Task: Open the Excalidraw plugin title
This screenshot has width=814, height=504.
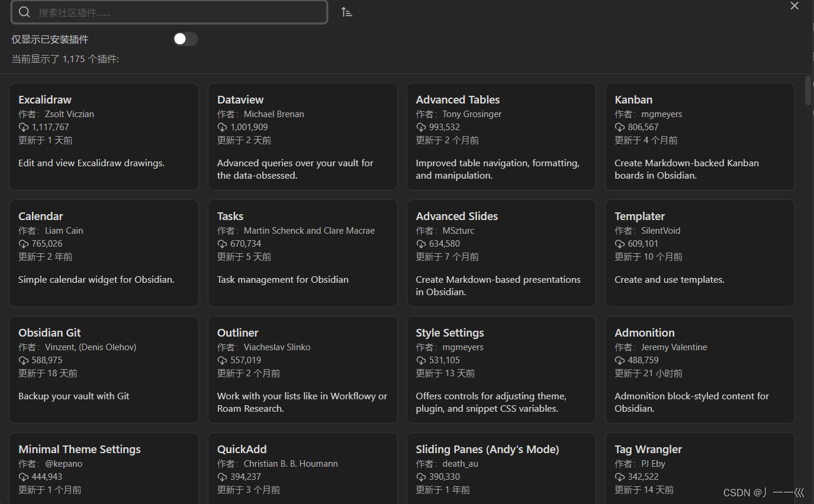Action: click(x=45, y=99)
